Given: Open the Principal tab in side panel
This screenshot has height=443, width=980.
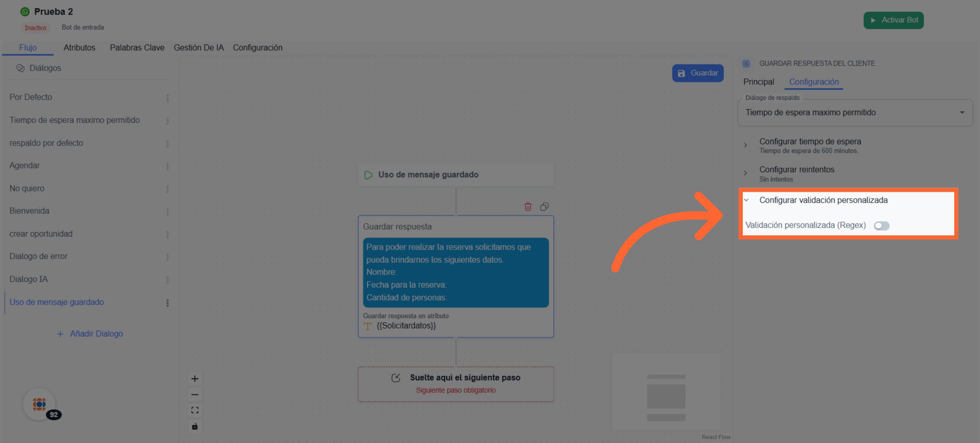Looking at the screenshot, I should (758, 82).
